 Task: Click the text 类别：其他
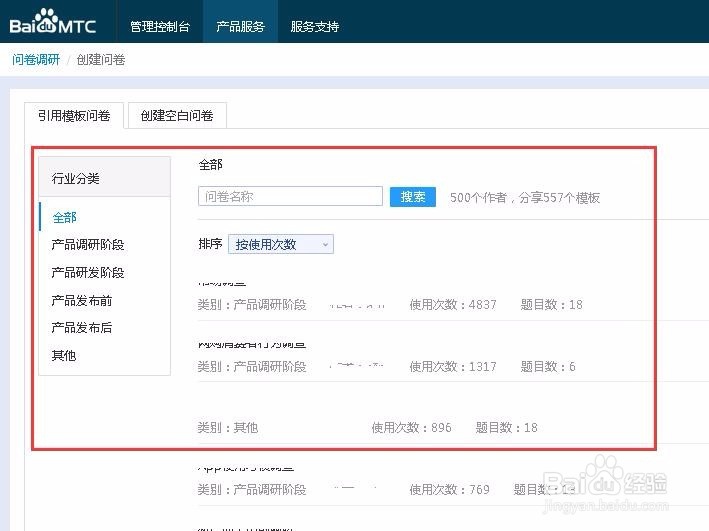tap(227, 427)
